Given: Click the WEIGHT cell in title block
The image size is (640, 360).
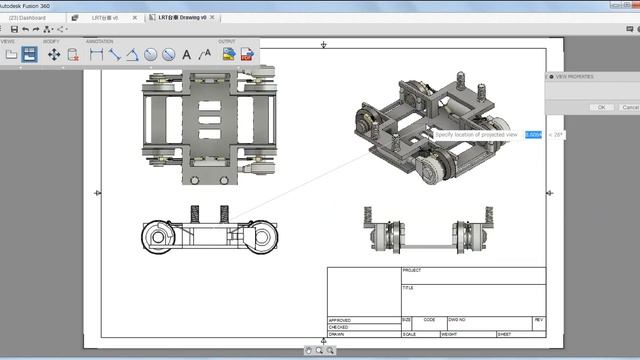Looking at the screenshot, I should point(468,334).
